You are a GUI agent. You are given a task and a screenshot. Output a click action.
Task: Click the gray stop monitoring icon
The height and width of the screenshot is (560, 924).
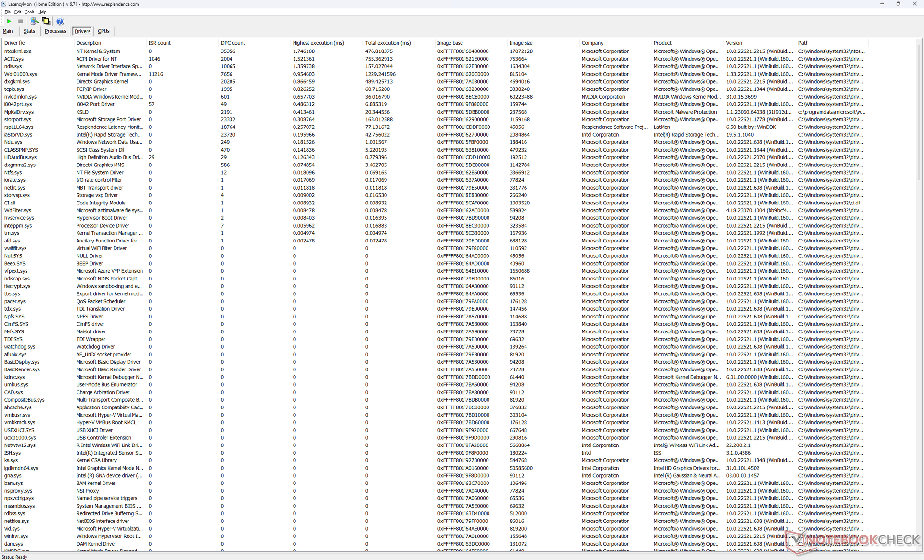click(x=20, y=21)
